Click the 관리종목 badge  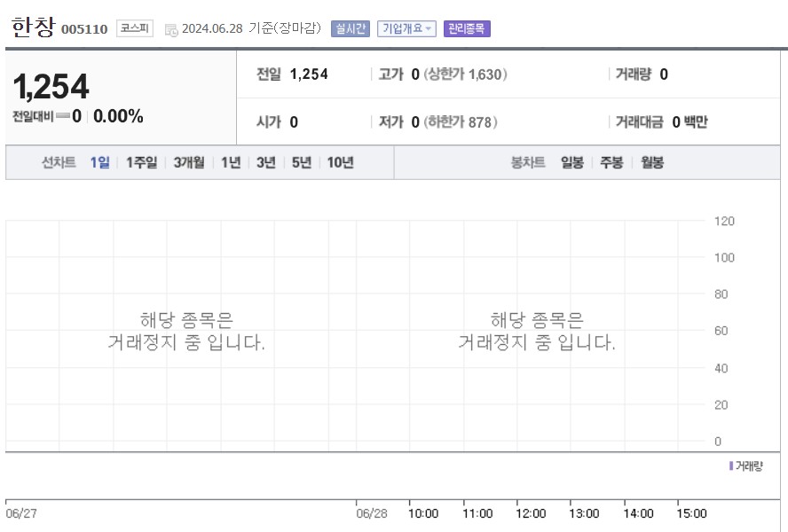[x=467, y=28]
